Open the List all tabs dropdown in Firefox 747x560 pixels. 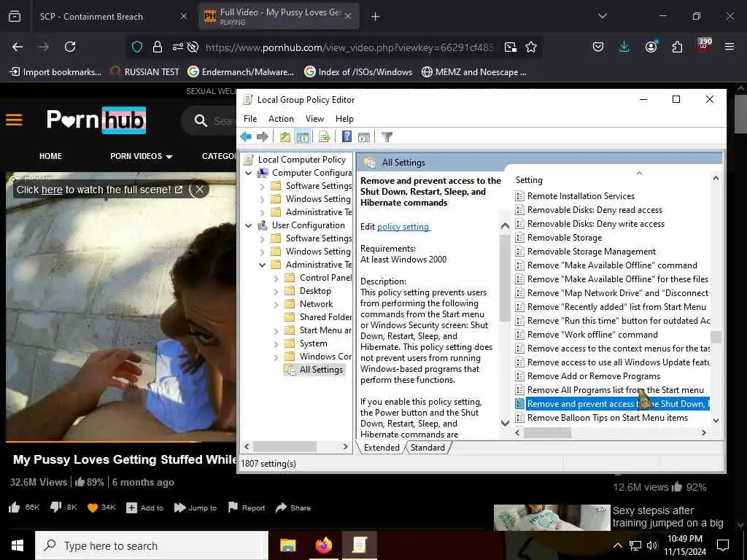click(602, 16)
